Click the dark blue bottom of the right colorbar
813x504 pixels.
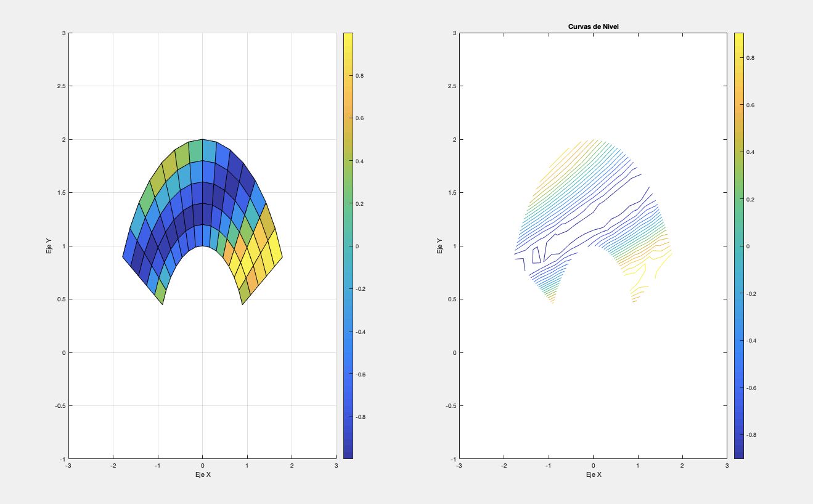(738, 453)
